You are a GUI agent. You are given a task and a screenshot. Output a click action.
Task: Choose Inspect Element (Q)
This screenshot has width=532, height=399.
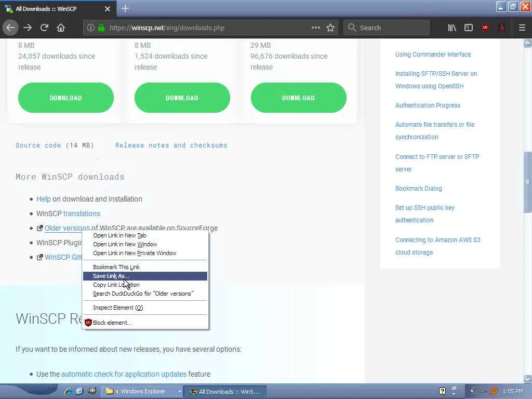(145, 308)
